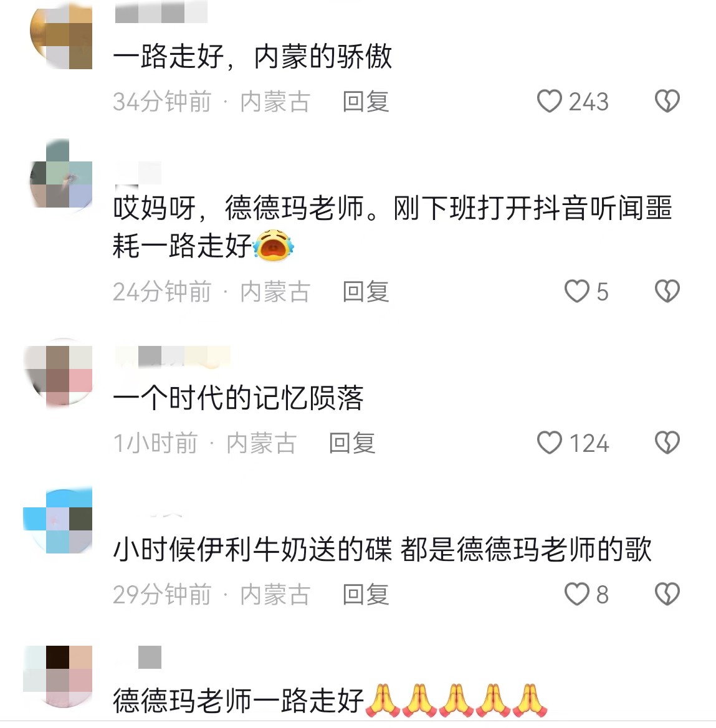
Task: Like the comment posted 24分钟前
Action: [x=576, y=292]
